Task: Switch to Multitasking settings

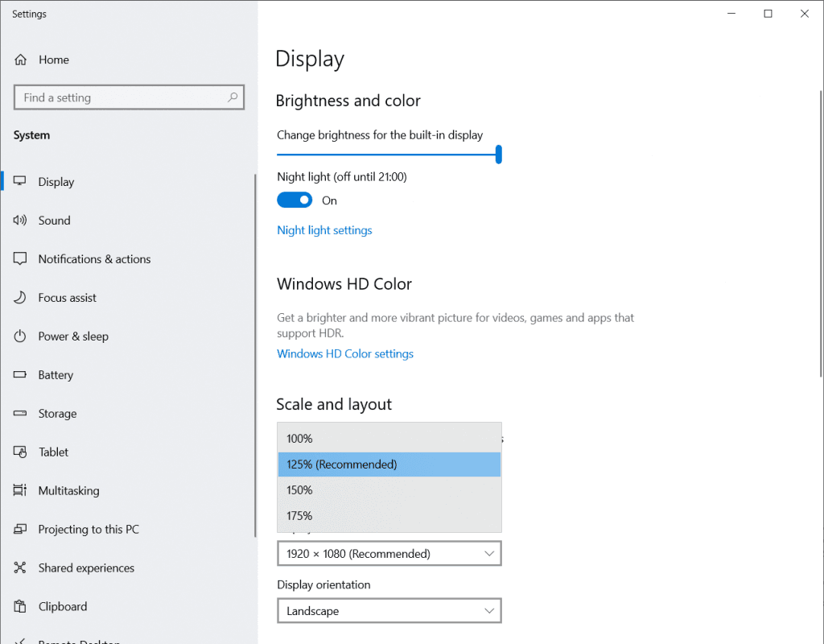Action: (128, 490)
